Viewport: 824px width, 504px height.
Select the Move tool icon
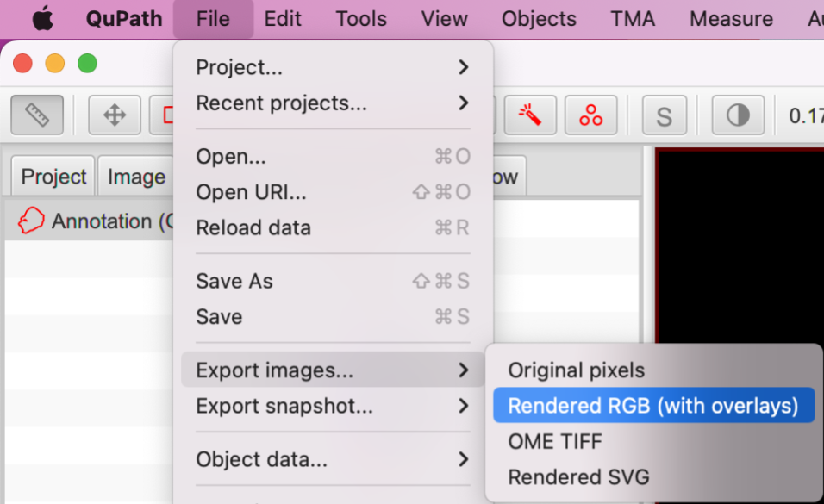115,115
